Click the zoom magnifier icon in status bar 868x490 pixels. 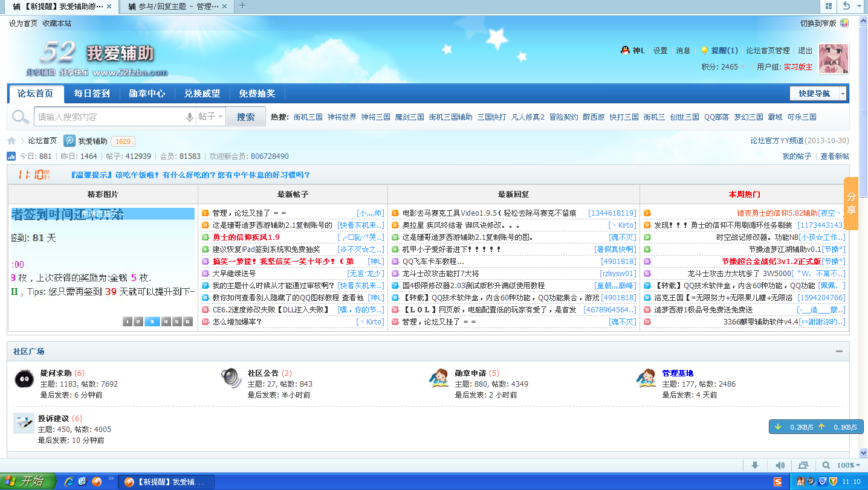(x=826, y=465)
